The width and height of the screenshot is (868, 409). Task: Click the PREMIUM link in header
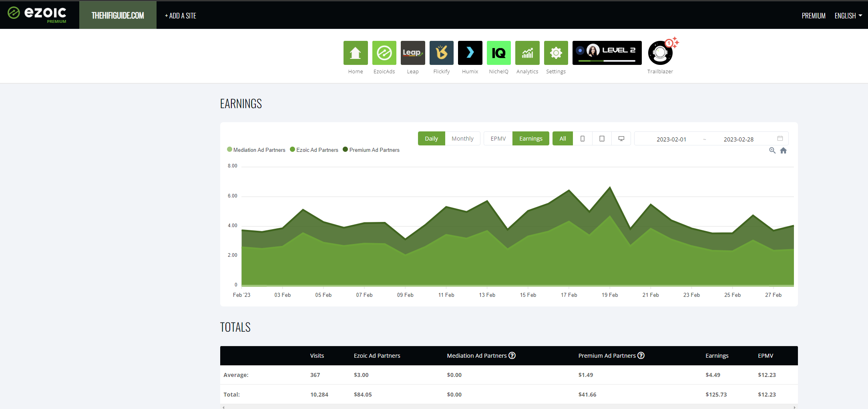click(x=814, y=16)
